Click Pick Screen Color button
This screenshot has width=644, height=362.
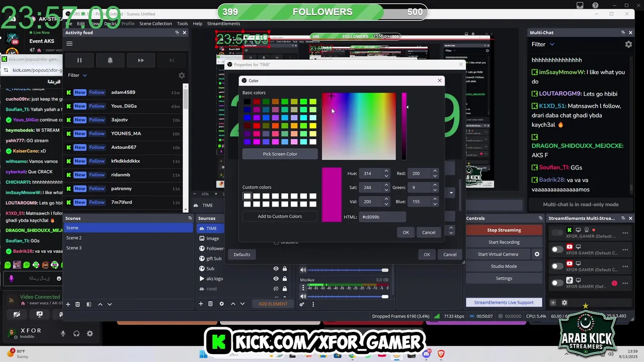point(280,154)
